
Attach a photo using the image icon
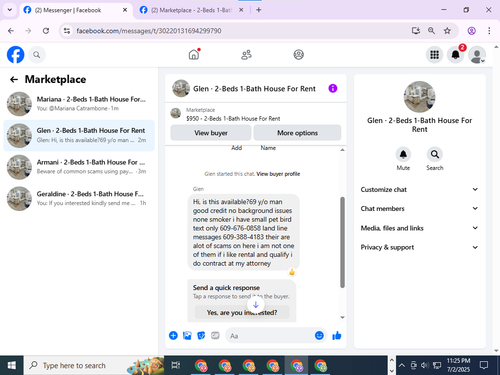tap(187, 335)
